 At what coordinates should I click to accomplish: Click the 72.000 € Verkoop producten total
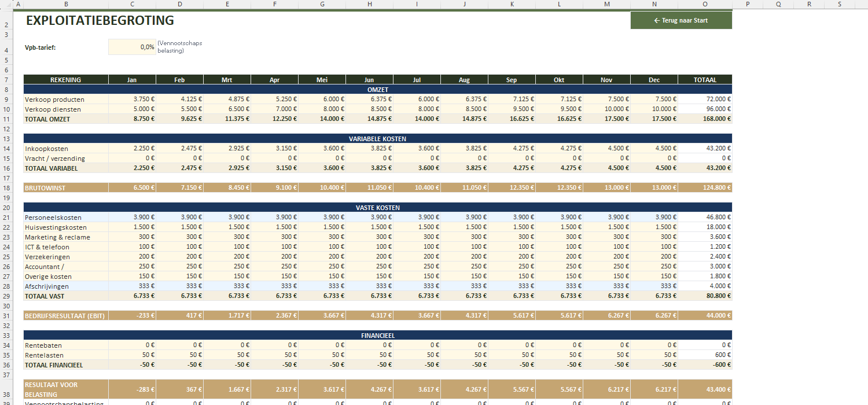pyautogui.click(x=705, y=100)
